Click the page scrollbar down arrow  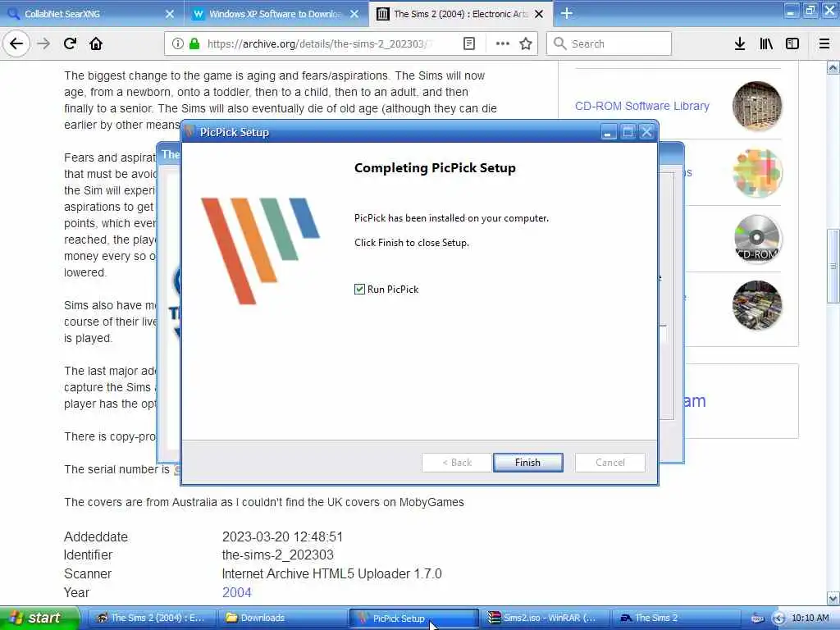(x=833, y=598)
